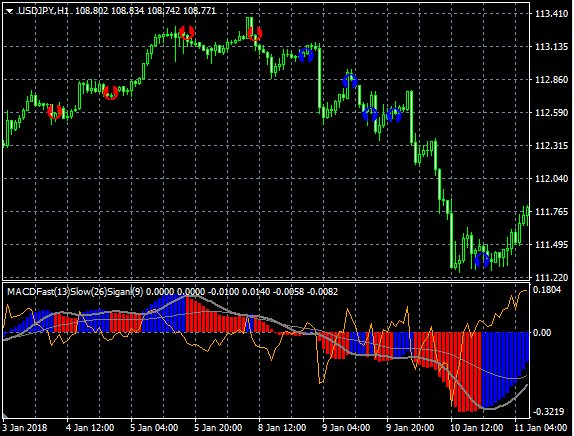Click the blue buy arrow left of the 9 Jan 20:00 gridline
574x436 pixels.
(370, 114)
